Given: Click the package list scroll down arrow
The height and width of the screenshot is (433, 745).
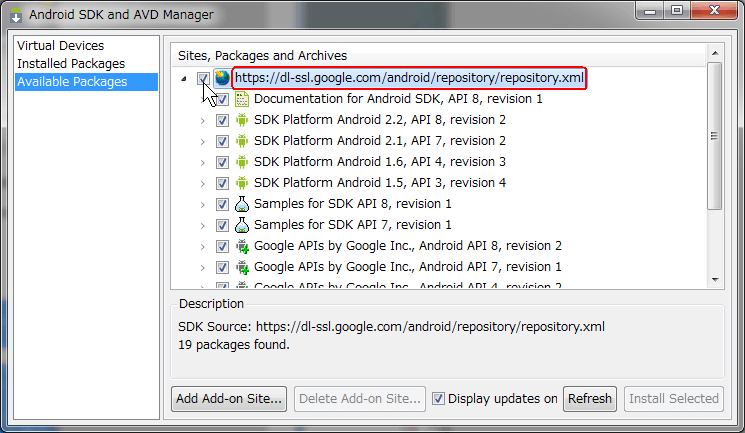Looking at the screenshot, I should point(715,279).
